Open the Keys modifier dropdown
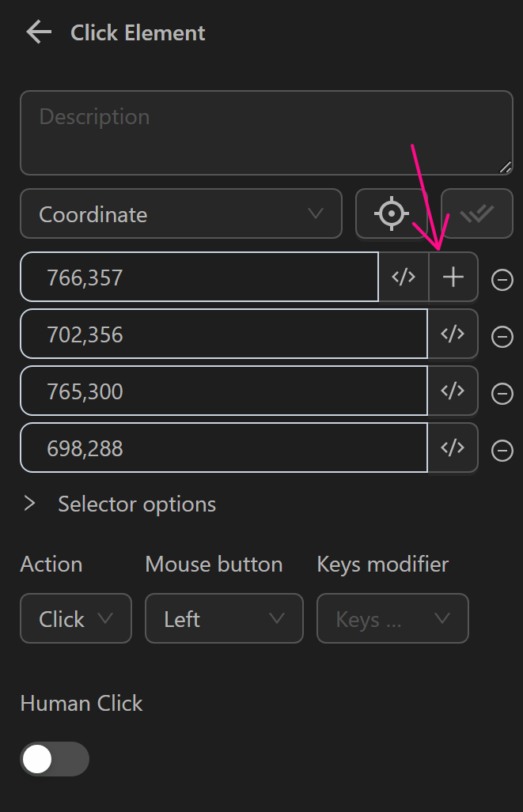 pos(392,618)
